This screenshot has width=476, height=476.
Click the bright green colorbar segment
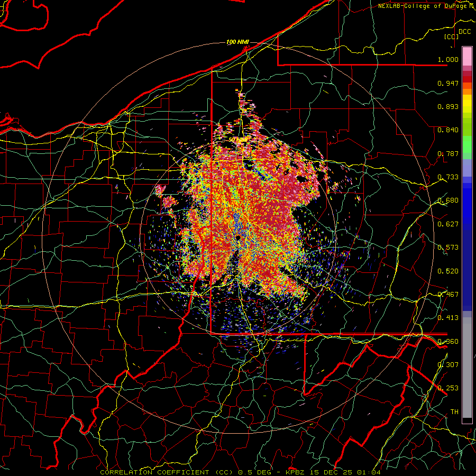(467, 144)
